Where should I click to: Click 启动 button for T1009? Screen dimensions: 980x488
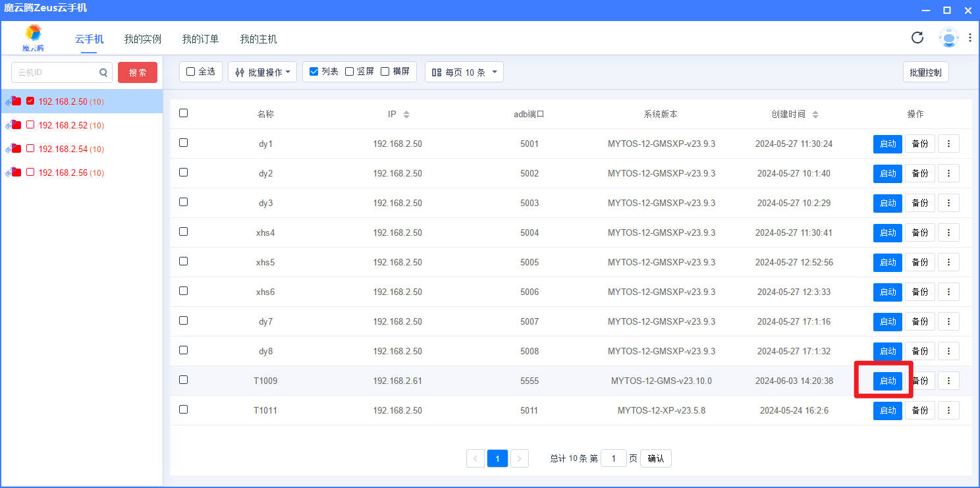888,381
